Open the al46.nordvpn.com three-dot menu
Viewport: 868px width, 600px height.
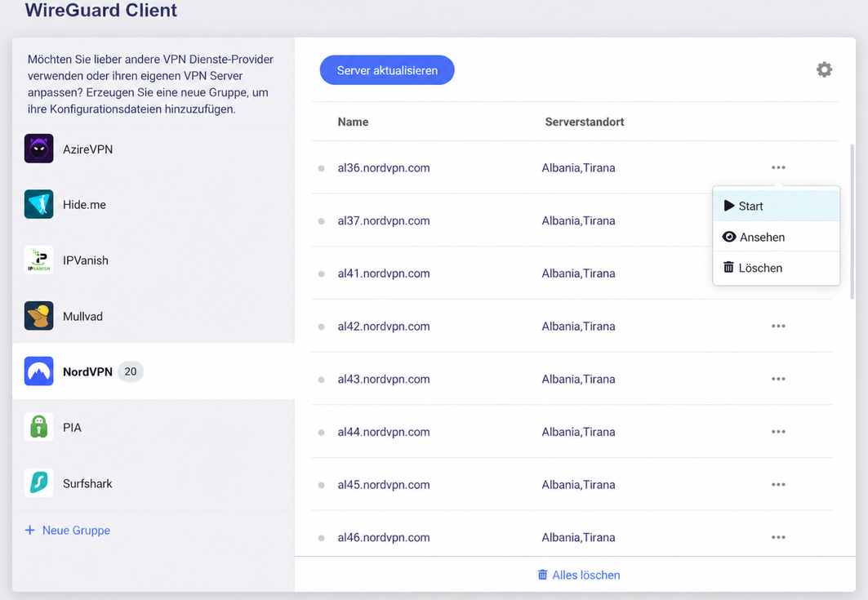pos(778,537)
